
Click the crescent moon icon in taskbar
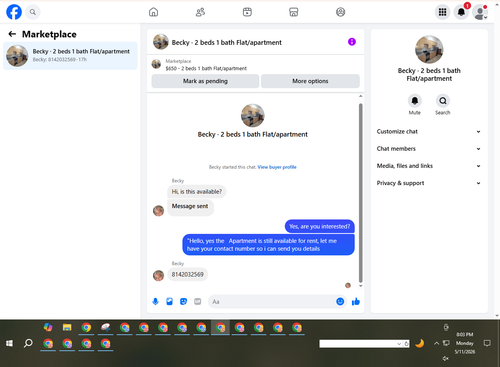click(419, 343)
